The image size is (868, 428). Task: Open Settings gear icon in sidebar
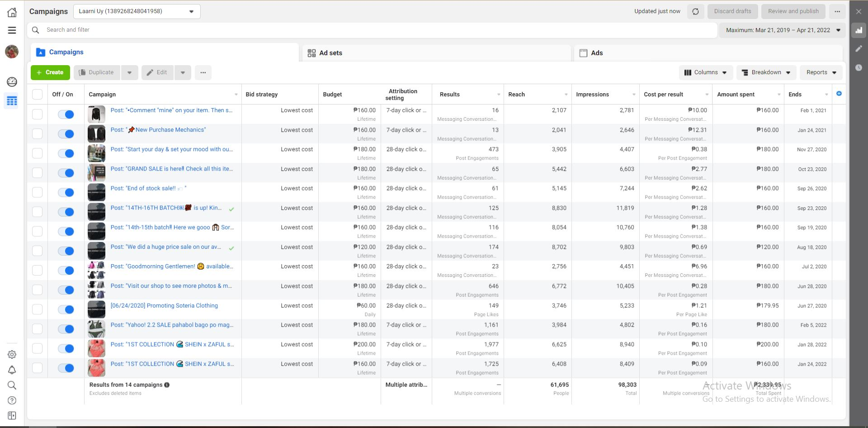click(x=12, y=355)
